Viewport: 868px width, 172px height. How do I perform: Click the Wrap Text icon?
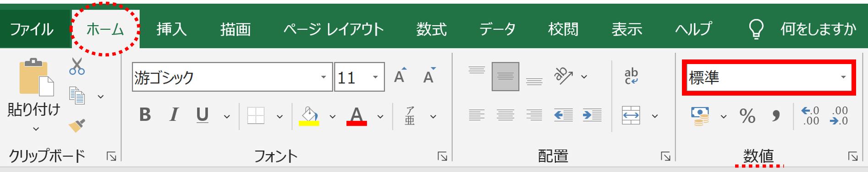pyautogui.click(x=631, y=76)
